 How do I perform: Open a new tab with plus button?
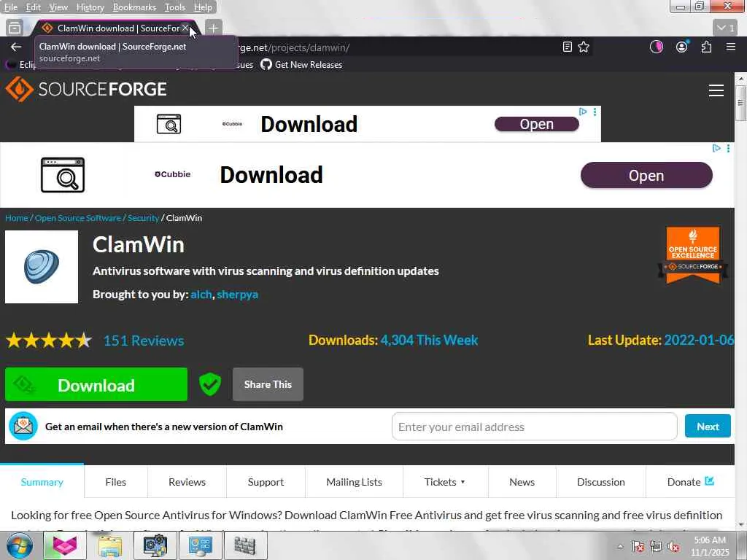pos(213,28)
